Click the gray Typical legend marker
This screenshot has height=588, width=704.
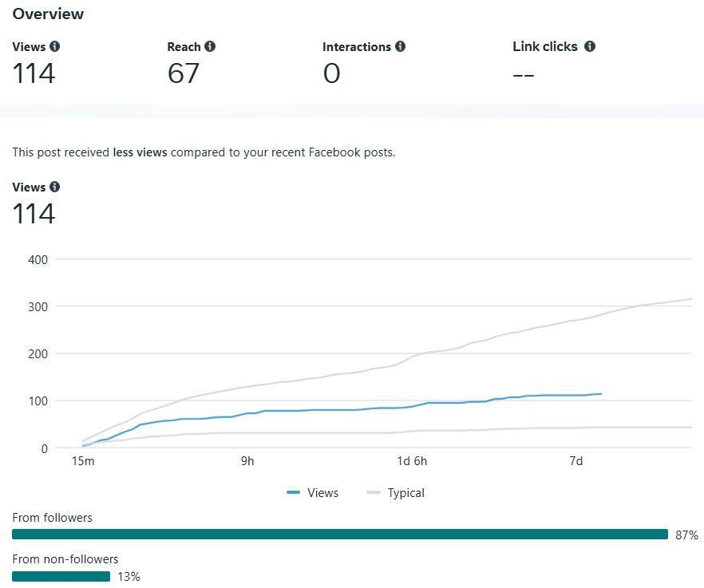(374, 493)
